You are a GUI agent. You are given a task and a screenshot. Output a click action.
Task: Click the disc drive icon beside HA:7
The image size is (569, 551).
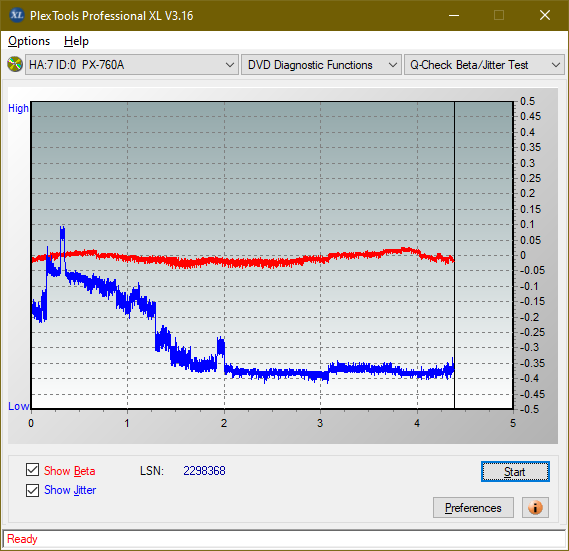pyautogui.click(x=15, y=65)
